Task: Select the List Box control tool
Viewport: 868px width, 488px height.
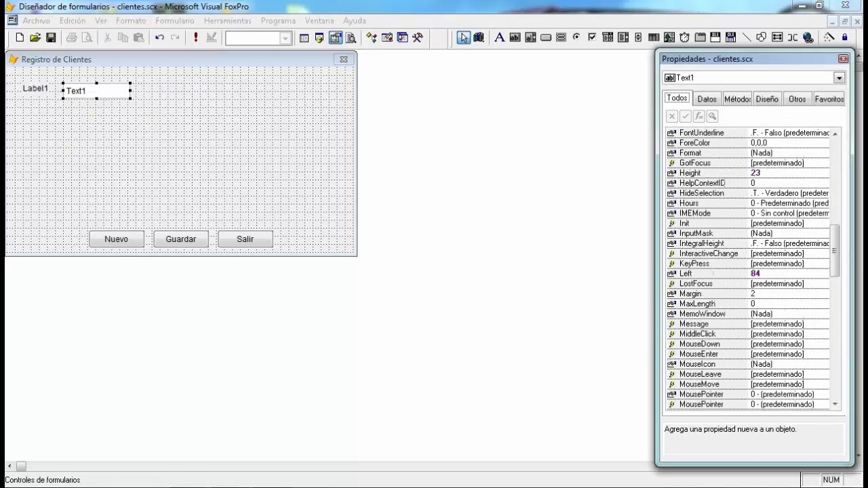Action: point(623,38)
